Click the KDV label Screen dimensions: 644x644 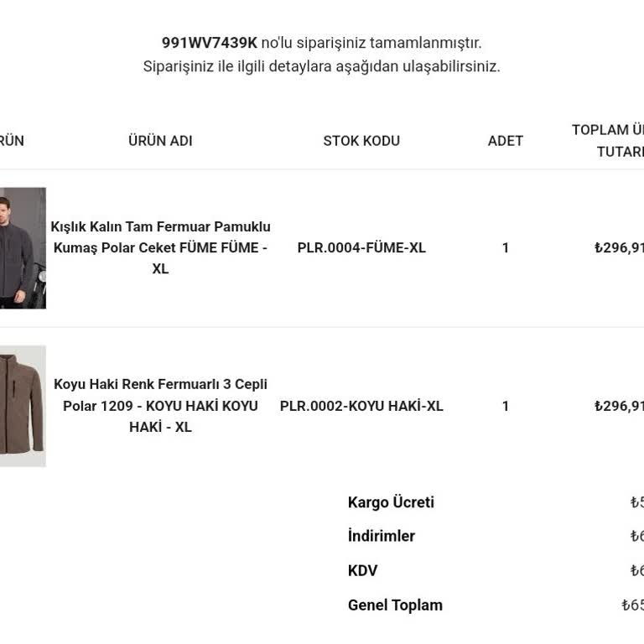362,571
